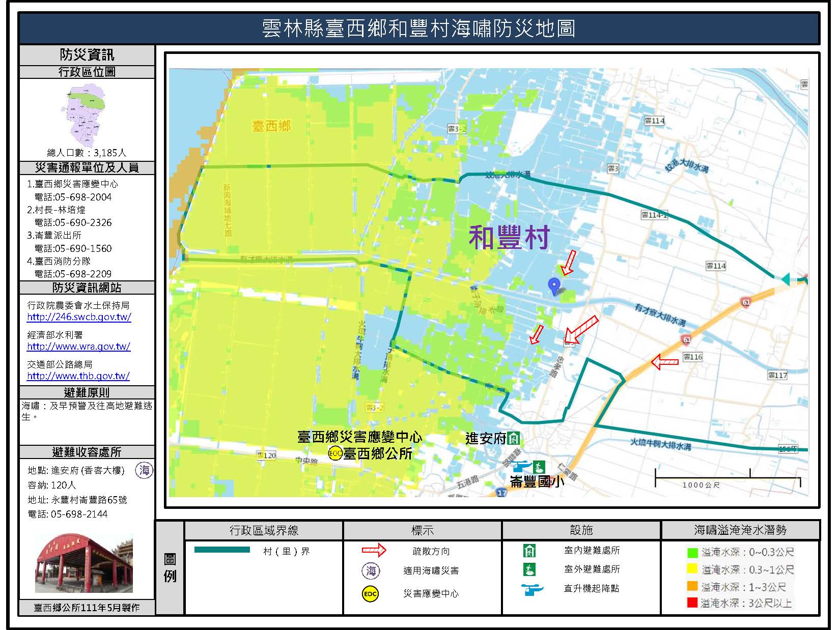The width and height of the screenshot is (840, 630).
Task: Click the yellow EOC marker on the map
Action: click(x=335, y=453)
